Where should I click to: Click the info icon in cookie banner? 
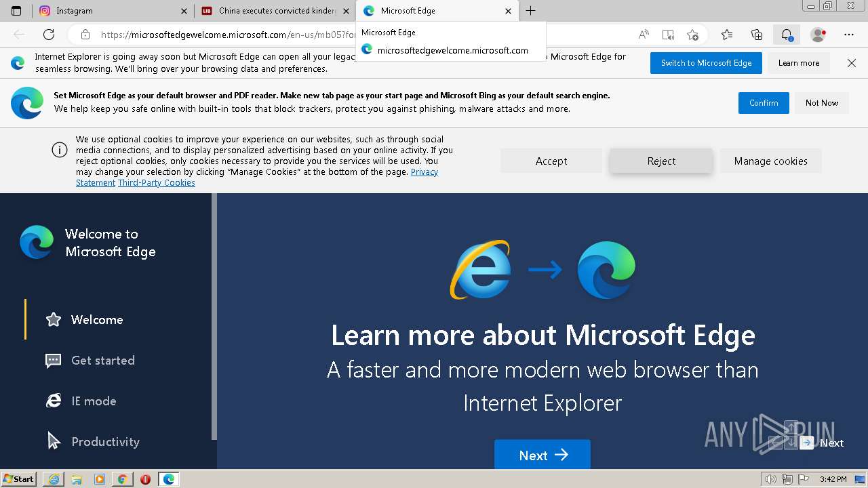[60, 150]
